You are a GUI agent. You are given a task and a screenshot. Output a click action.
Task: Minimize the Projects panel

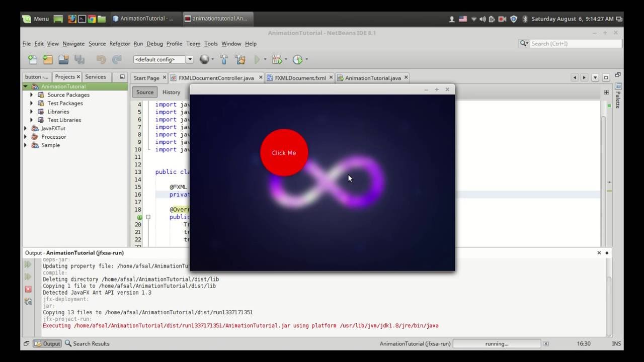point(122,77)
